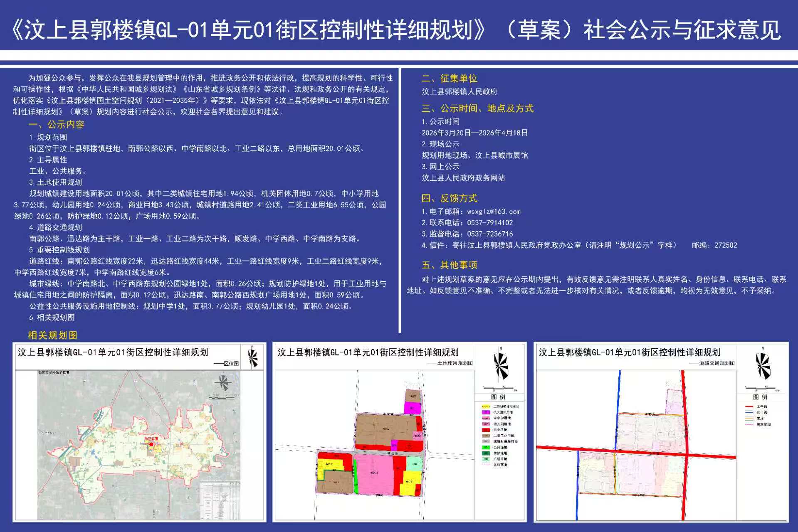Click the red location marker on location map
This screenshot has height=532, width=798.
(x=151, y=444)
